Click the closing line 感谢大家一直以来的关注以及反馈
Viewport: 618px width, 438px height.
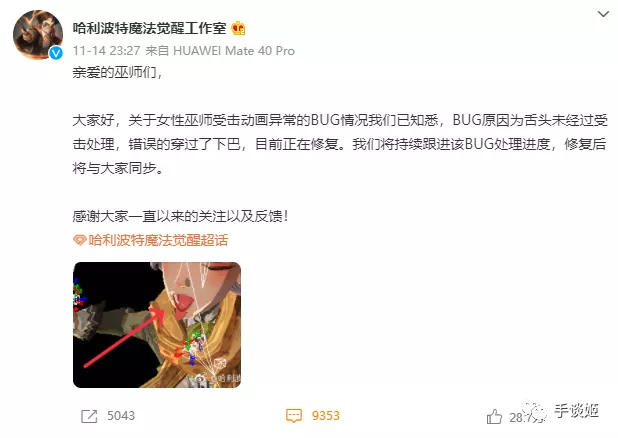coord(178,216)
